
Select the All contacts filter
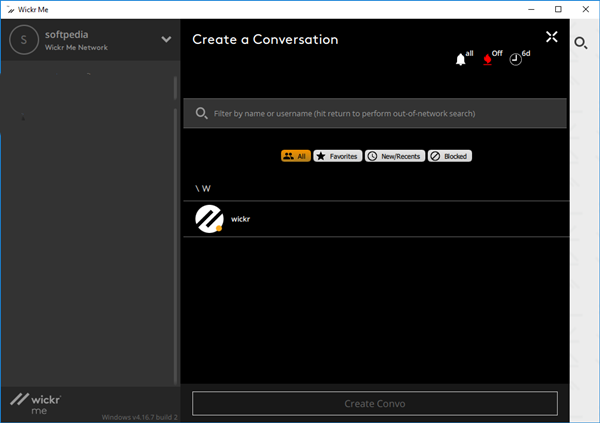(x=295, y=156)
